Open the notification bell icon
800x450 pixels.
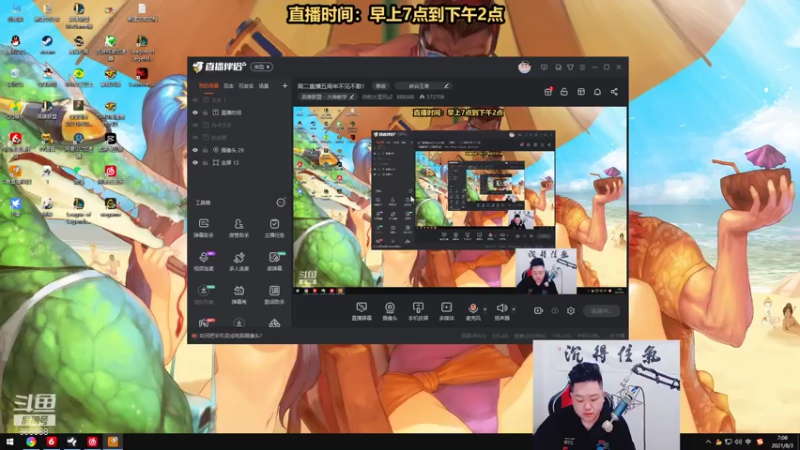click(597, 92)
